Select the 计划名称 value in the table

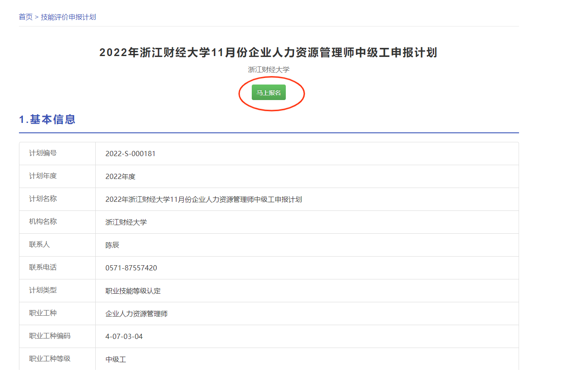[203, 199]
